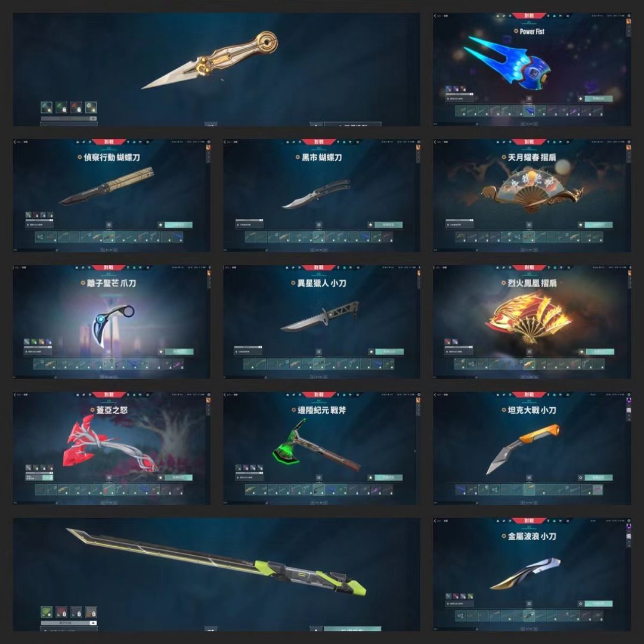The image size is (644, 644).
Task: Choose the shuffle icon in 坦克大戰 小刀 carousel
Action: pos(495,490)
